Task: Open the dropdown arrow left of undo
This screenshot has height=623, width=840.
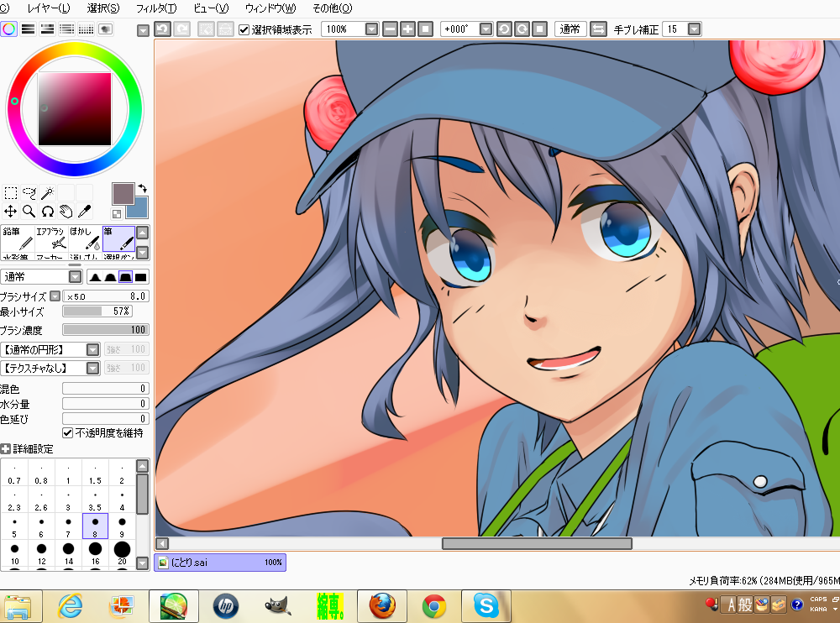Action: tap(143, 30)
